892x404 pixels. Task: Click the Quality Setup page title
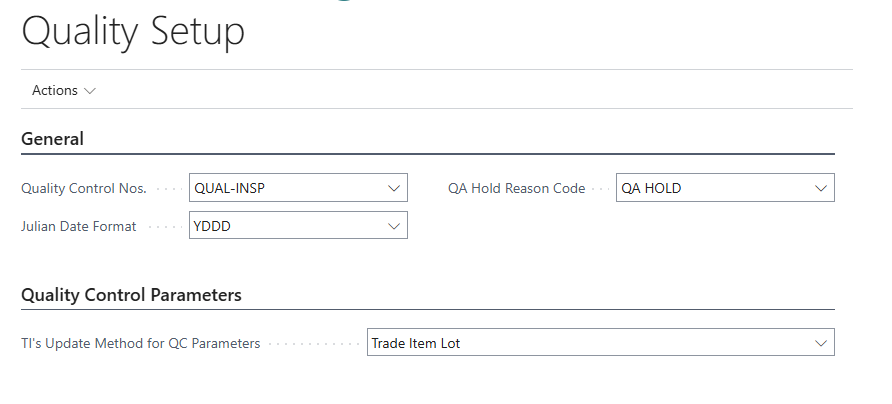133,31
